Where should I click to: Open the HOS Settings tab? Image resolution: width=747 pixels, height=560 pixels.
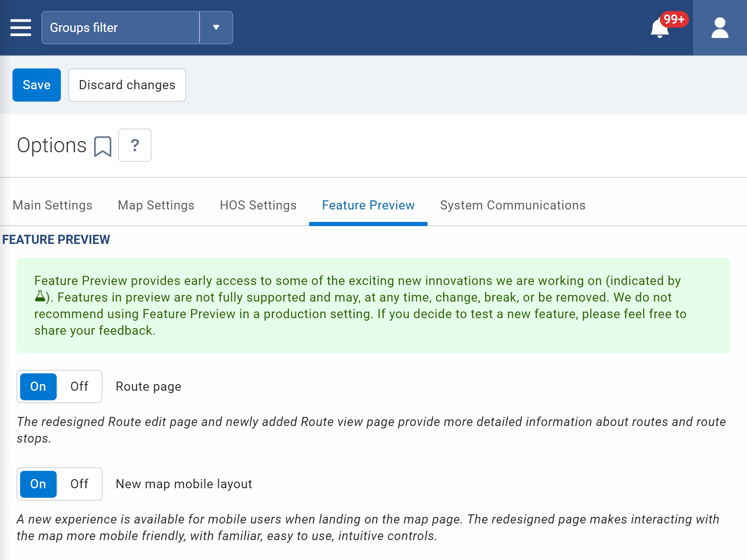click(x=258, y=205)
